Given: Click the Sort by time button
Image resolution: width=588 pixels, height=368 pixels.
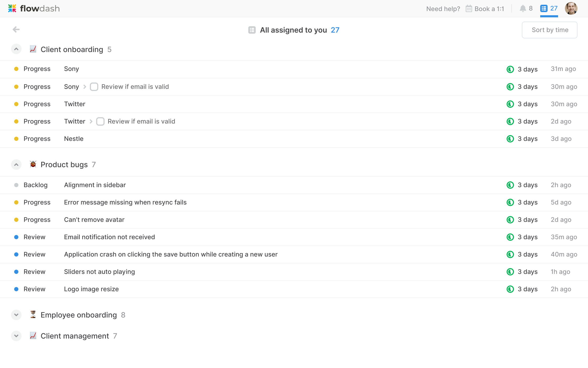Looking at the screenshot, I should tap(549, 30).
